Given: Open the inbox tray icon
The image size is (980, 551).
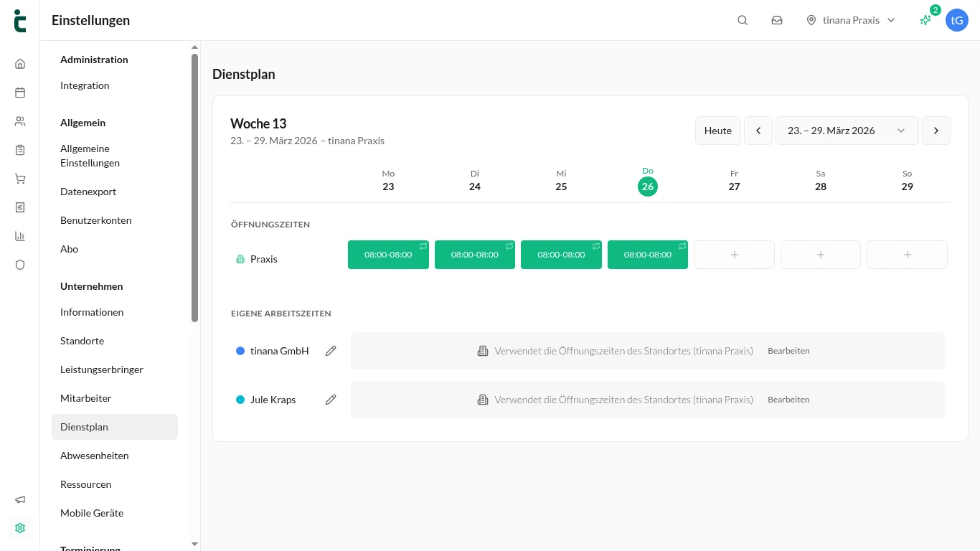Looking at the screenshot, I should 777,20.
